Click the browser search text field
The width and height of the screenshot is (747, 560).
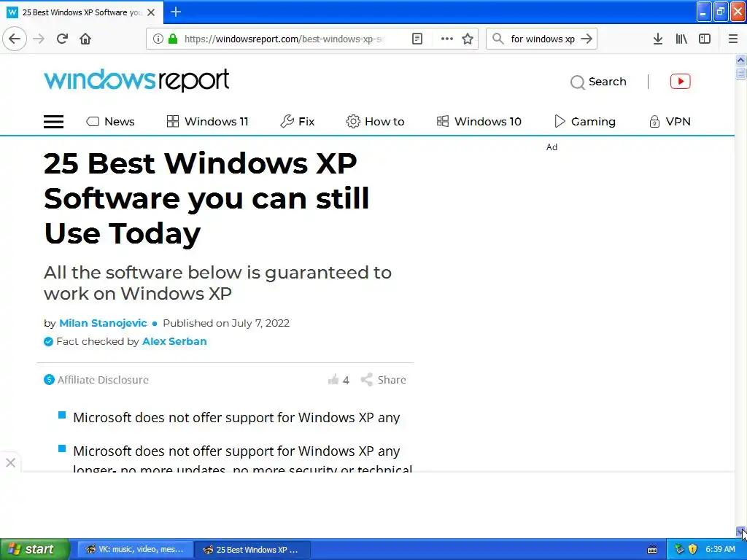(543, 39)
